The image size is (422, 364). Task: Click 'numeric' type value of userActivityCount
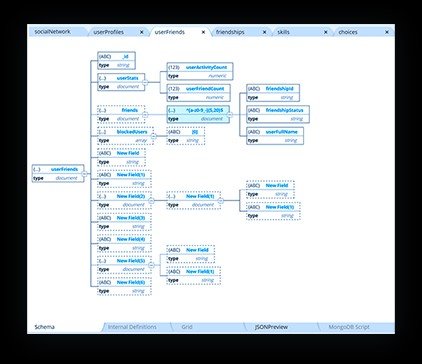[217, 76]
